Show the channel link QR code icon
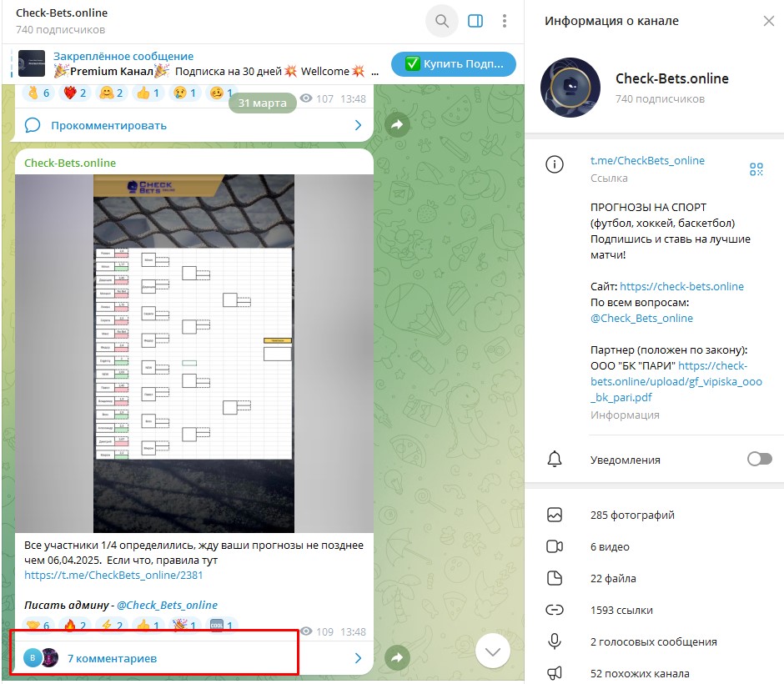This screenshot has width=784, height=684. click(x=756, y=169)
